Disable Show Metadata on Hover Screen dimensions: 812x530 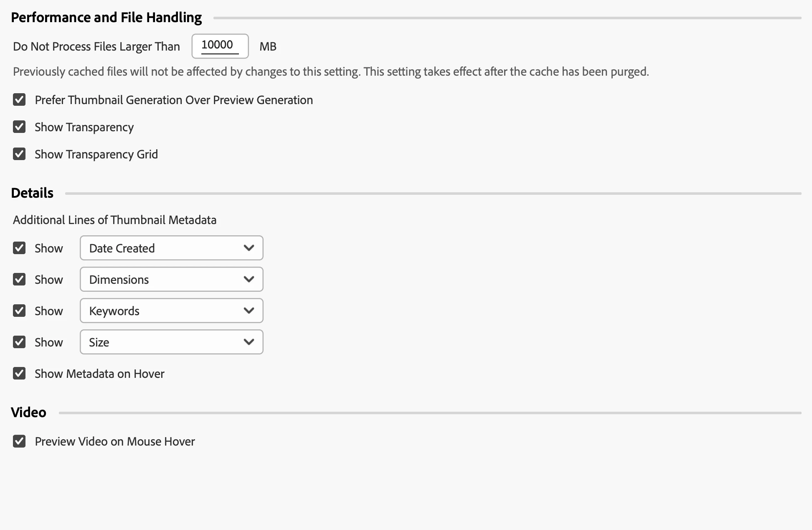[x=19, y=374]
